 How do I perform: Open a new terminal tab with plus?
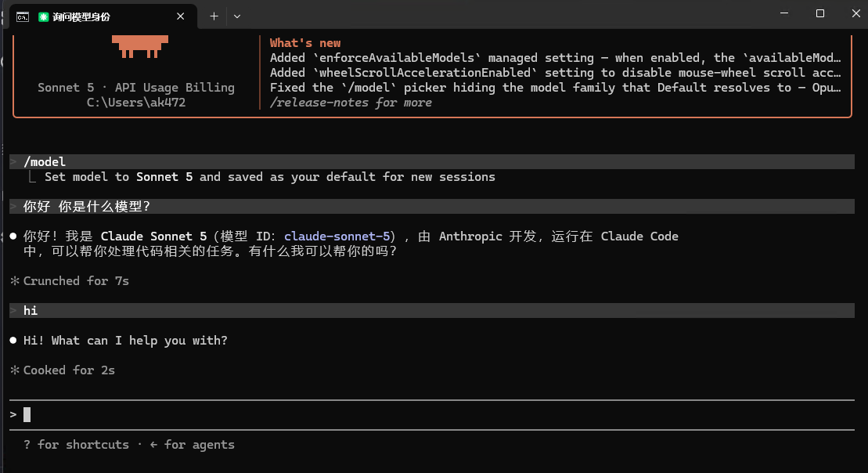(214, 16)
